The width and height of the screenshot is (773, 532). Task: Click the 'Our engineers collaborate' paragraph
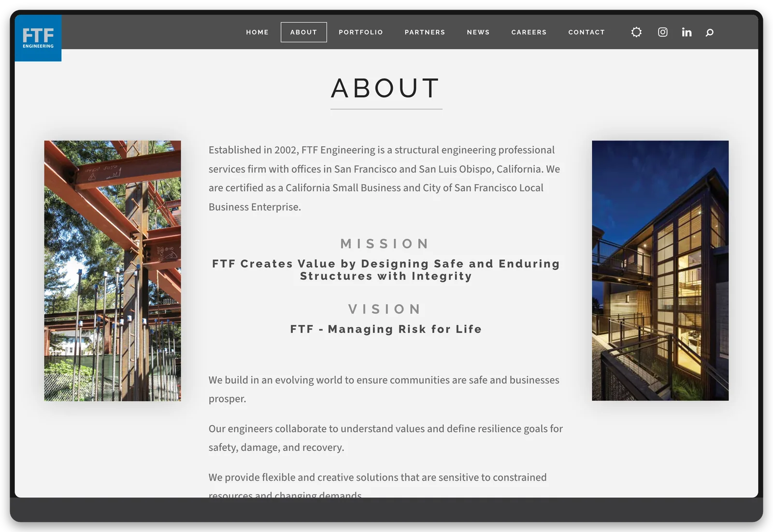click(x=386, y=438)
